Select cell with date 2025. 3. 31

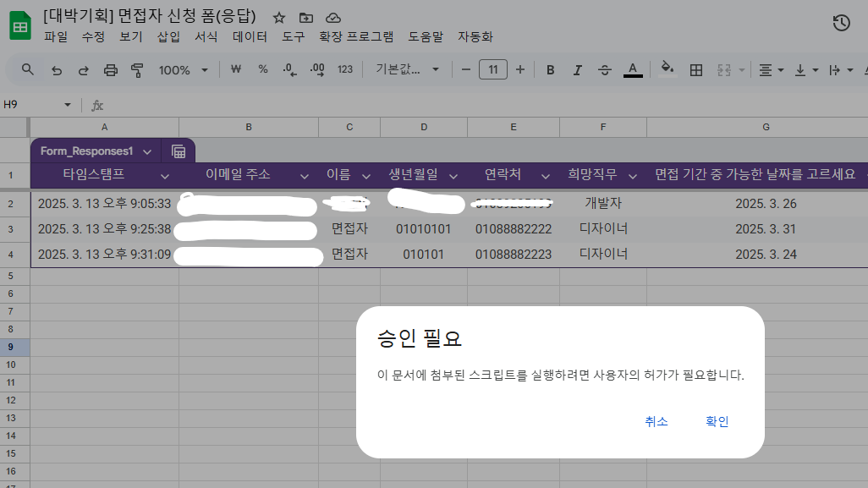766,229
